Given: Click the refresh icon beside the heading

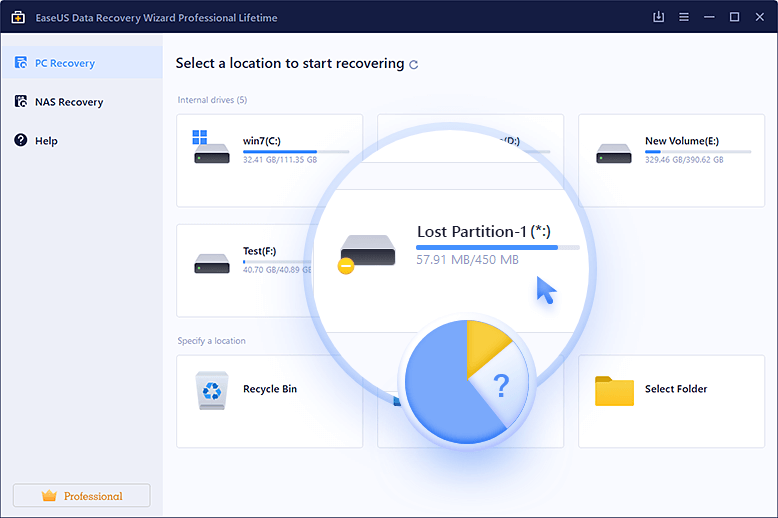Looking at the screenshot, I should coord(414,64).
